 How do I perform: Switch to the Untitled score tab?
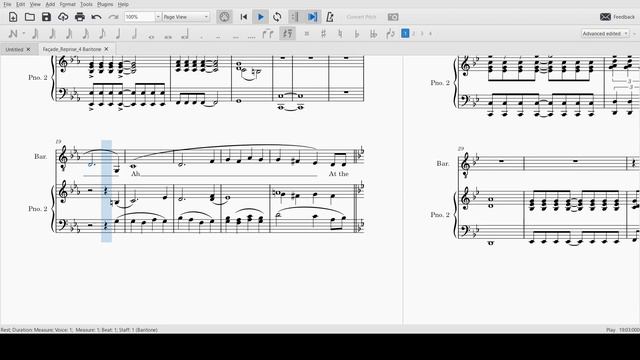click(14, 49)
